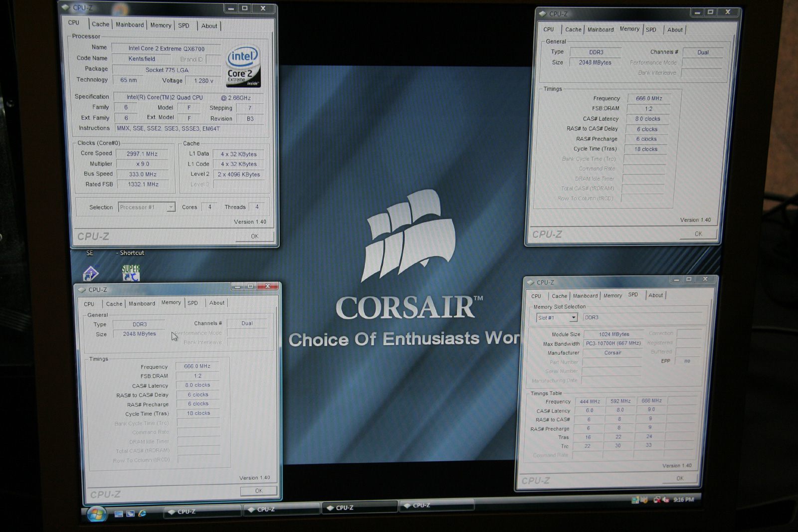
Task: Select Cache tab in the lower-left Memory window
Action: tap(114, 304)
